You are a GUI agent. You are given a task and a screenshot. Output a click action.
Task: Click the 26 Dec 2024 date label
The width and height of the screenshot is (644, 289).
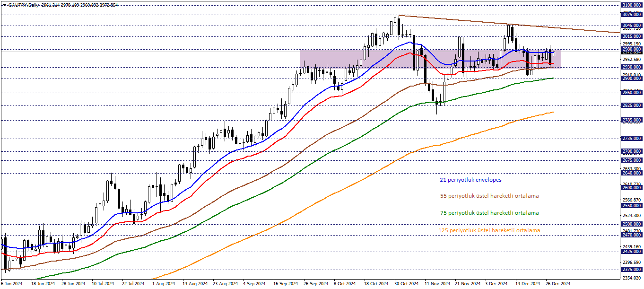point(558,284)
